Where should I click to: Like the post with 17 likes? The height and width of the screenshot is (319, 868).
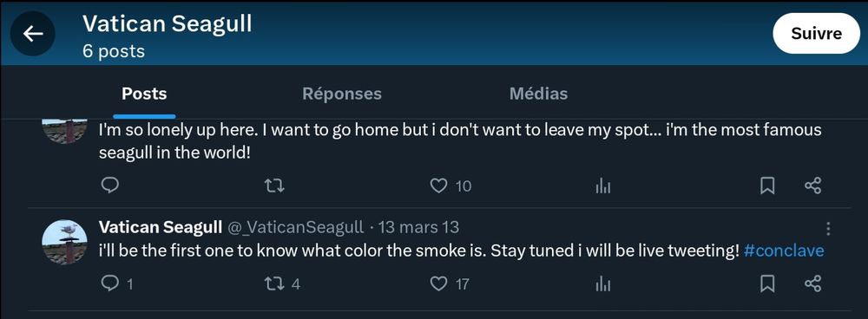[x=438, y=284]
